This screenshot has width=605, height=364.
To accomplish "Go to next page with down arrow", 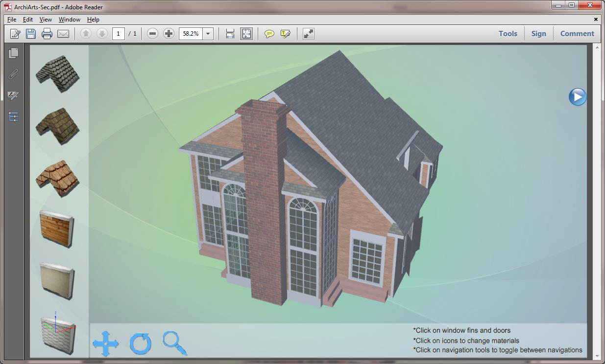I will pyautogui.click(x=102, y=34).
